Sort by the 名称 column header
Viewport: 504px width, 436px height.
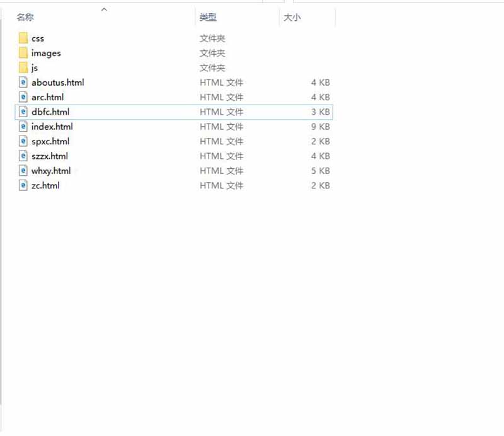click(x=25, y=18)
